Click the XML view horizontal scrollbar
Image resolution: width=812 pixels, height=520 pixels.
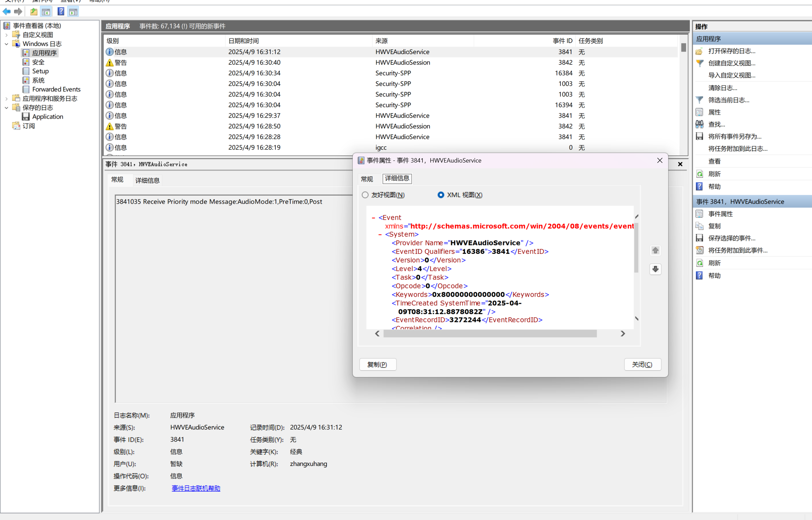(x=490, y=334)
